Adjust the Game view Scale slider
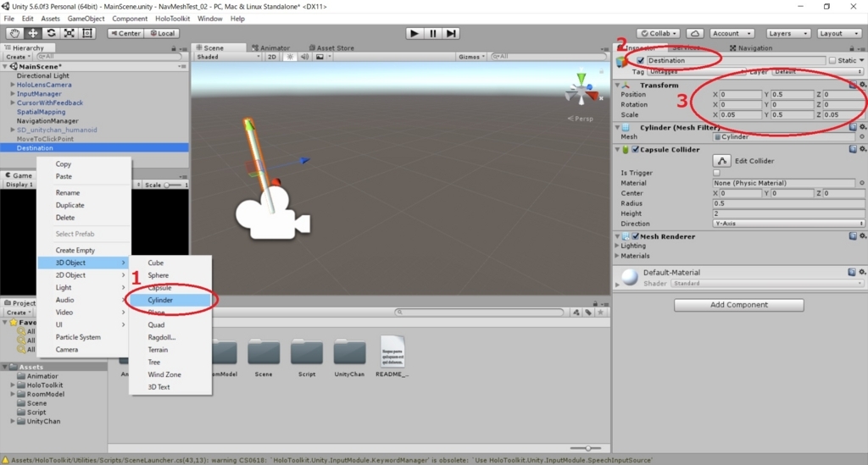Screen dimensions: 868x465 [x=173, y=185]
